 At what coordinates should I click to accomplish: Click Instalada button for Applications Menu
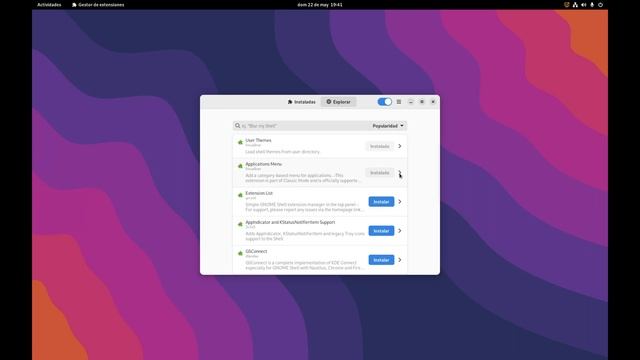(380, 173)
